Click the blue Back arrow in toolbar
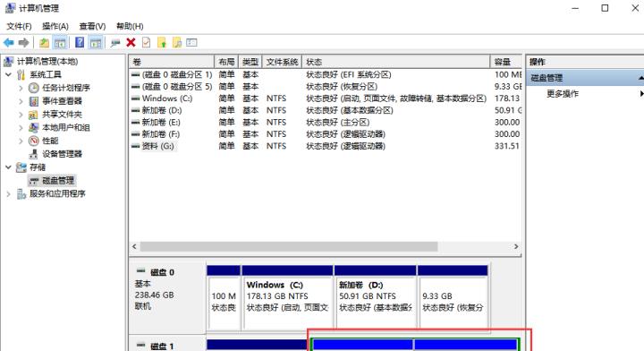This screenshot has width=644, height=351. [x=8, y=42]
